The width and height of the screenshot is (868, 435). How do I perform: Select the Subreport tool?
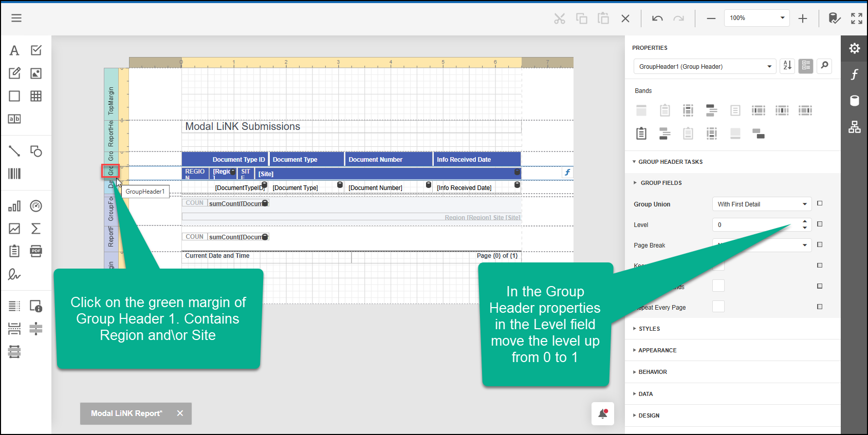click(x=14, y=251)
